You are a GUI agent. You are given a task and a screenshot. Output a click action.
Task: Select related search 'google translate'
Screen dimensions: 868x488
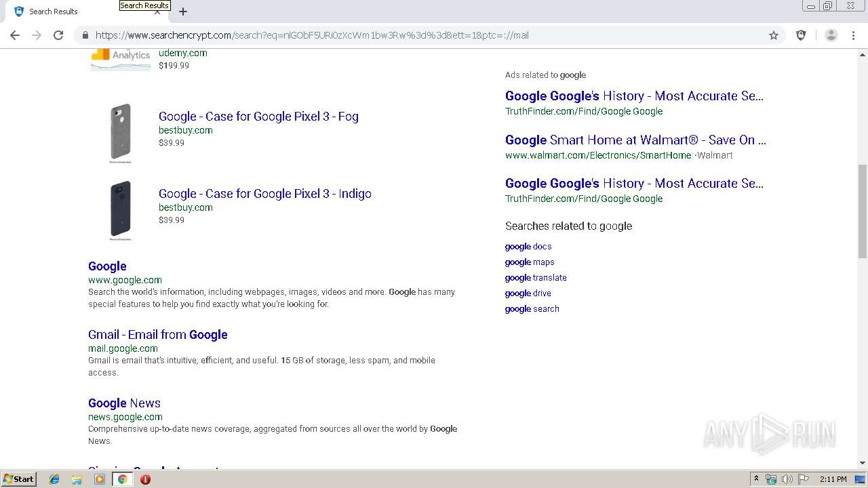[x=536, y=278]
